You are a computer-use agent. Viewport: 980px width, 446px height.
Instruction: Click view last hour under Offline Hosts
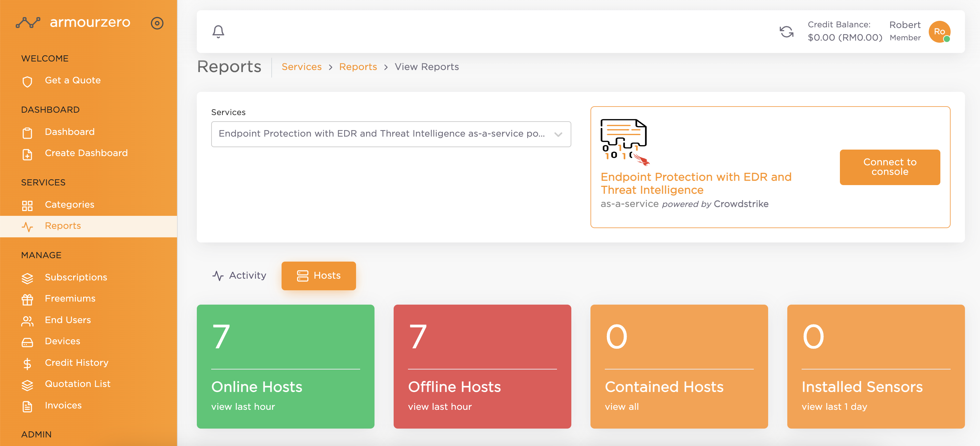440,407
